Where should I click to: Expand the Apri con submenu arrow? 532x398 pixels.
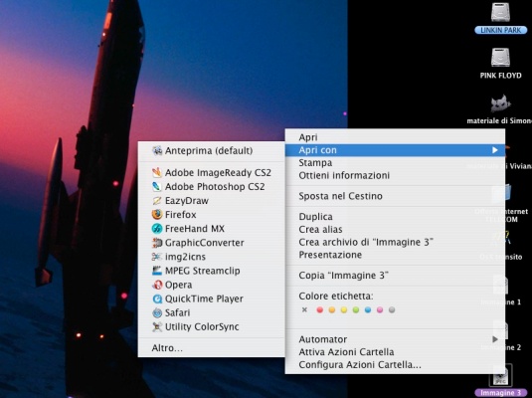coord(495,150)
